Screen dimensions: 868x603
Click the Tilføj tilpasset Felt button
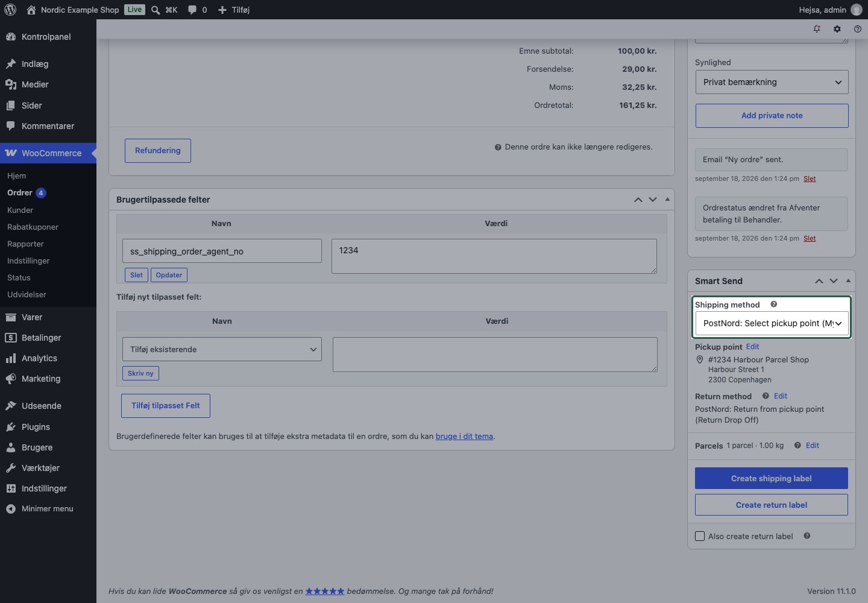[x=166, y=406]
